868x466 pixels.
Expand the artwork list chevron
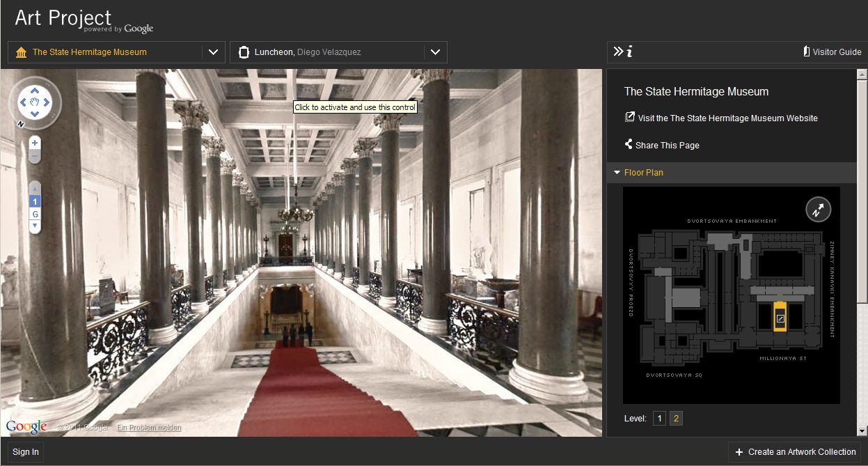click(x=435, y=52)
